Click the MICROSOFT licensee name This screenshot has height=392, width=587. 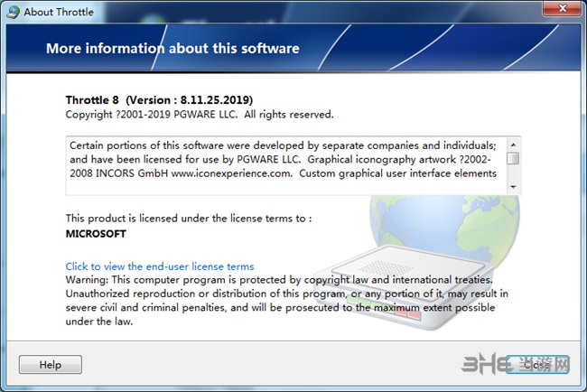(96, 234)
